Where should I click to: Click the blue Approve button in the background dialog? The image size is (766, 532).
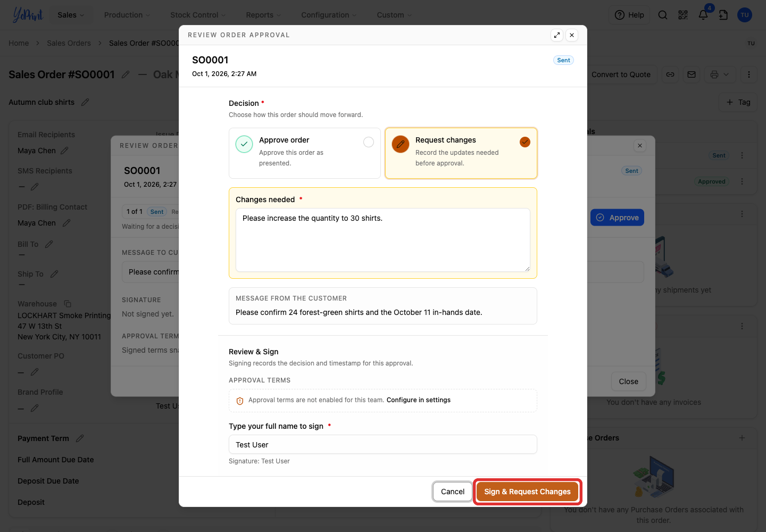617,218
